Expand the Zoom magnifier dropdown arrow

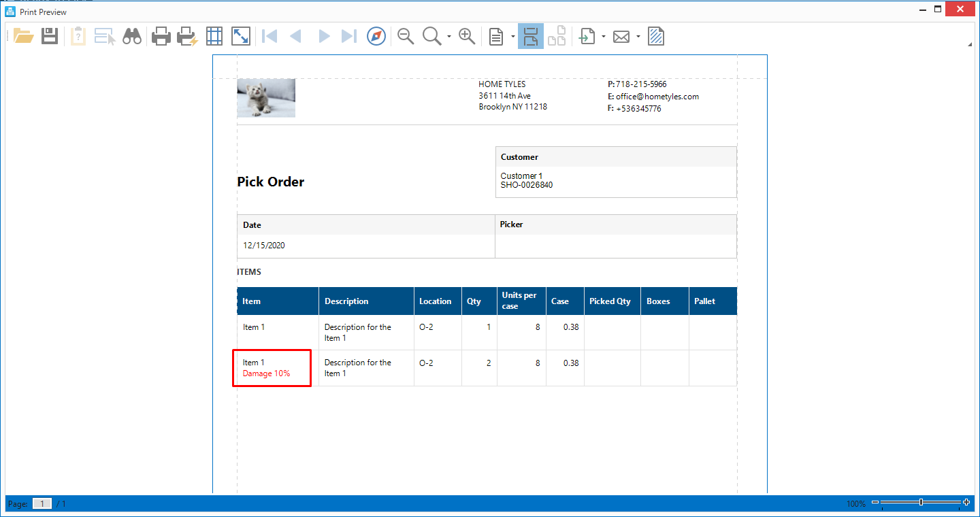(449, 37)
